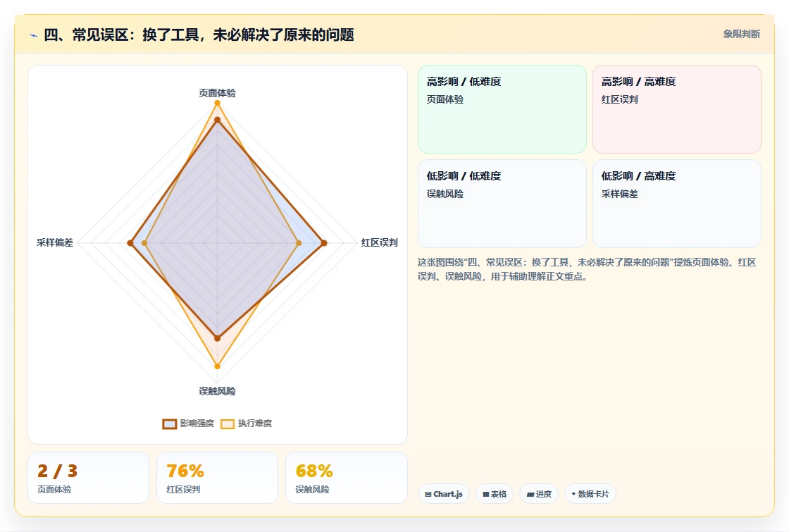Click 页面体验 text in the green quadrant card
789x532 pixels.
(x=445, y=99)
